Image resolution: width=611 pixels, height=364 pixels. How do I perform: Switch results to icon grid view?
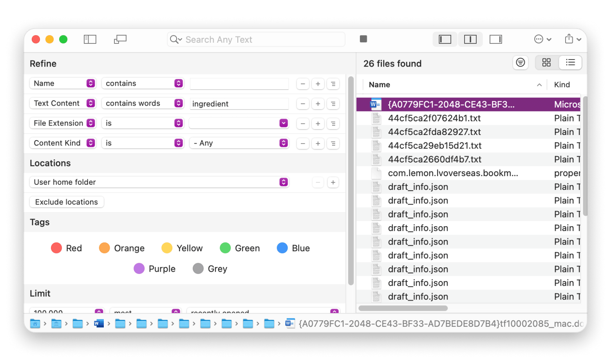[x=546, y=63]
